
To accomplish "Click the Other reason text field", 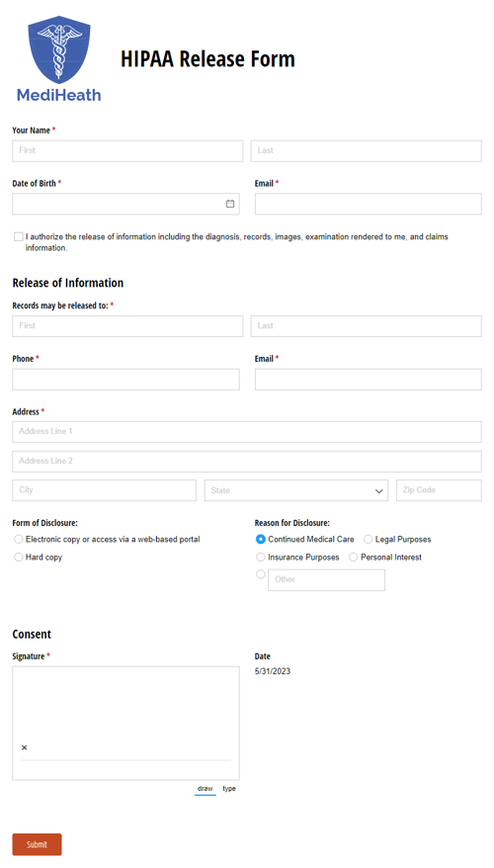I will [x=326, y=579].
